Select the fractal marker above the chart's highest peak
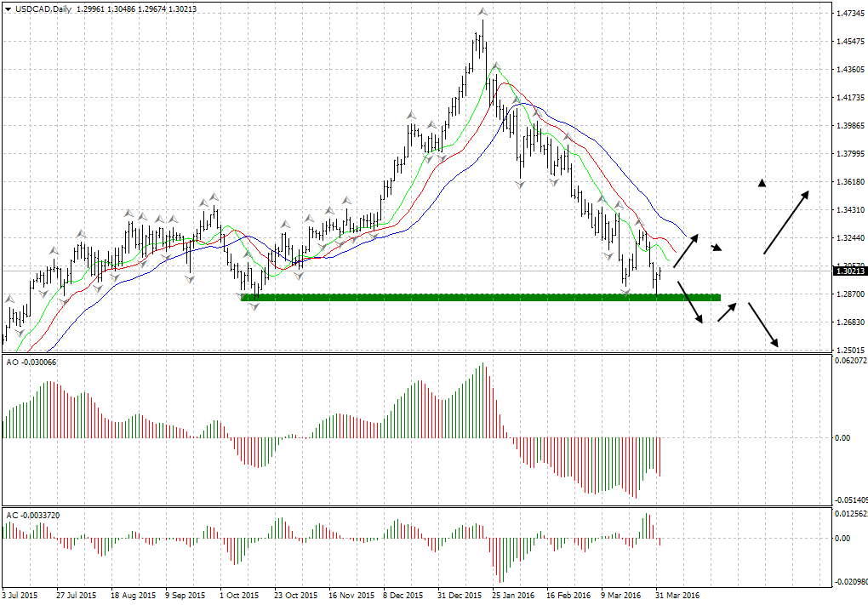Image resolution: width=868 pixels, height=605 pixels. pyautogui.click(x=483, y=12)
